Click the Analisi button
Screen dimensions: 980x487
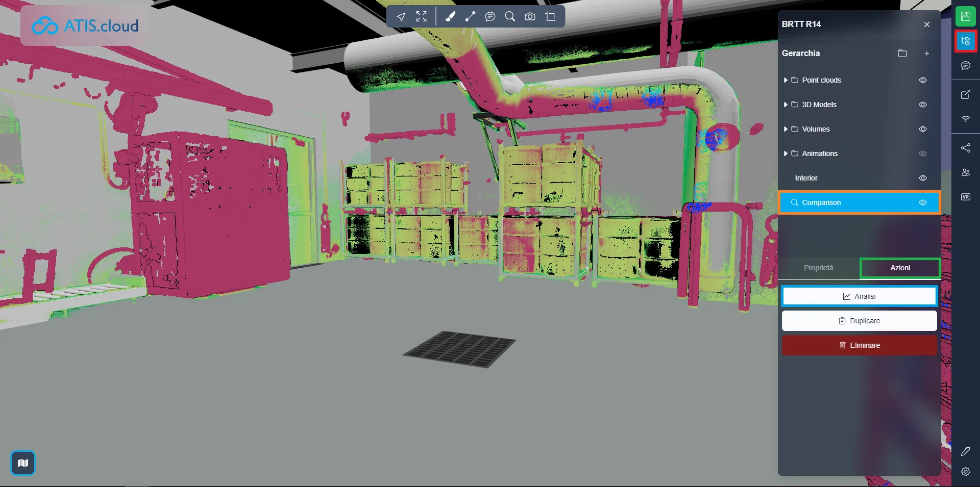coord(859,296)
